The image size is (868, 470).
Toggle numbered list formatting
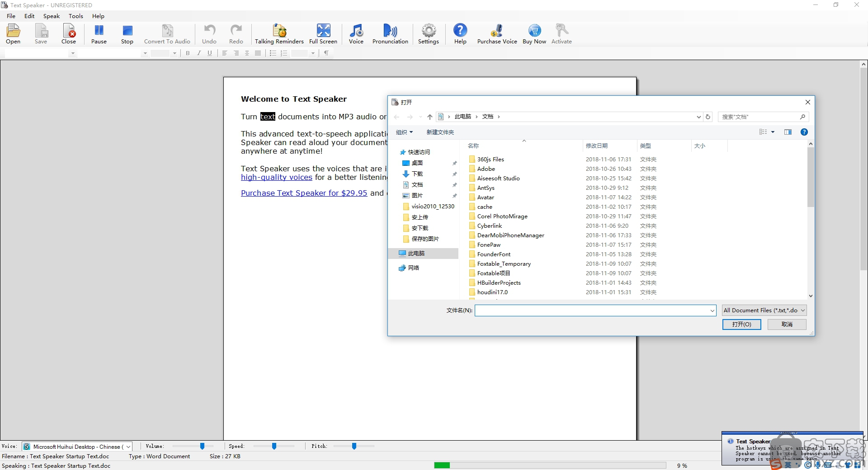click(284, 53)
